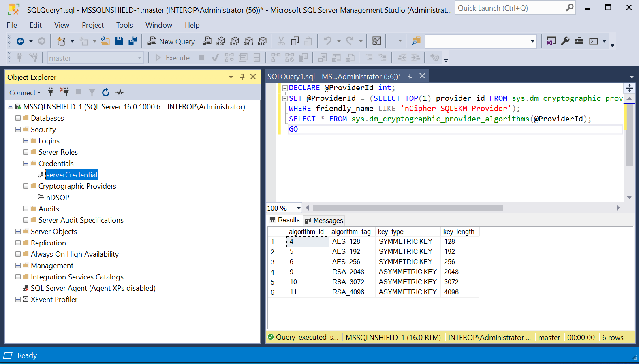Open the Object Explorer window options arrow
The image size is (639, 364).
coord(231,77)
